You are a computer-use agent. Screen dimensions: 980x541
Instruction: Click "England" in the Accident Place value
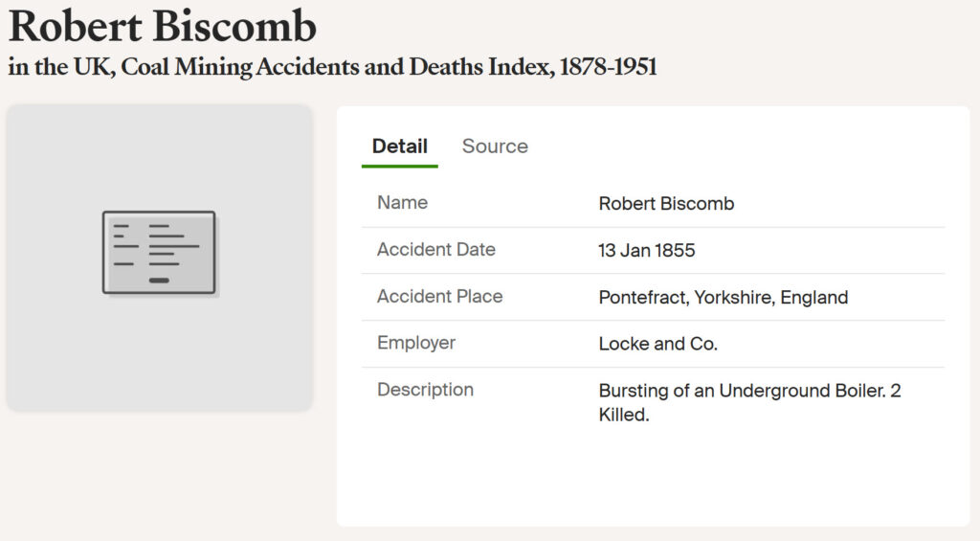[x=813, y=298]
